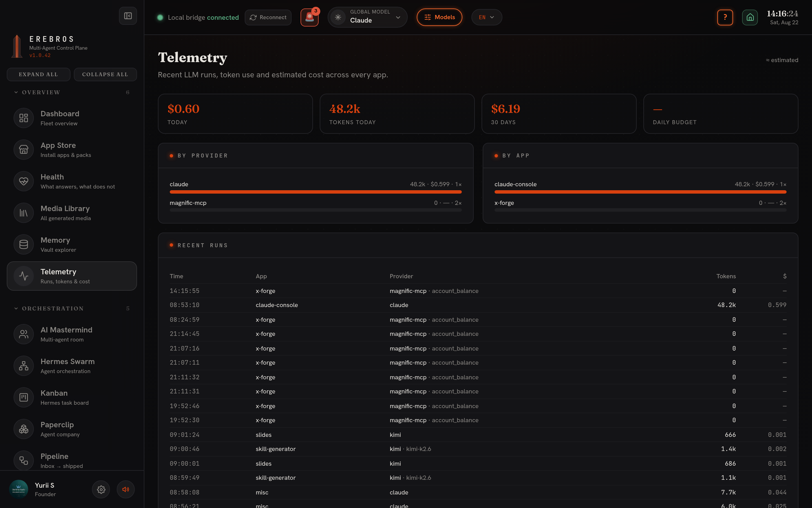Click the claude provider usage bar
This screenshot has width=812, height=508.
(315, 192)
